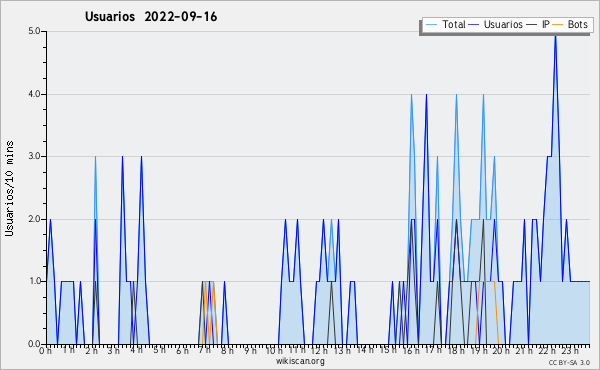This screenshot has height=370, width=600.
Task: Click the '5.0' y-axis value
Action: pos(34,31)
